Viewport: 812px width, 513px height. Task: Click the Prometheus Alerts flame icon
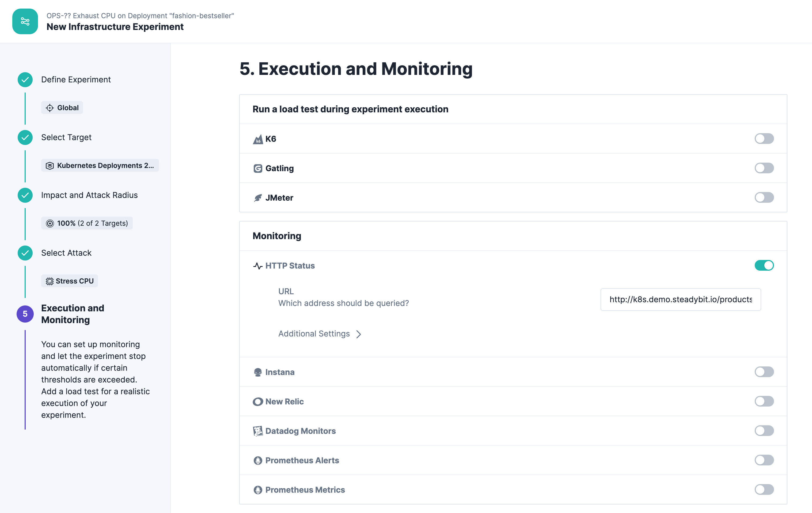point(258,460)
